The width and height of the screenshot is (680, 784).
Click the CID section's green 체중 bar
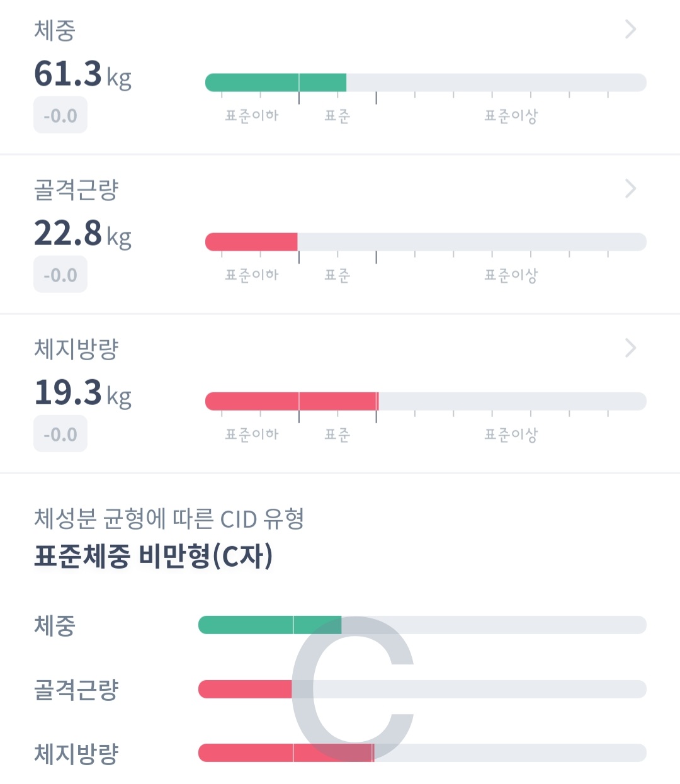[x=422, y=625]
